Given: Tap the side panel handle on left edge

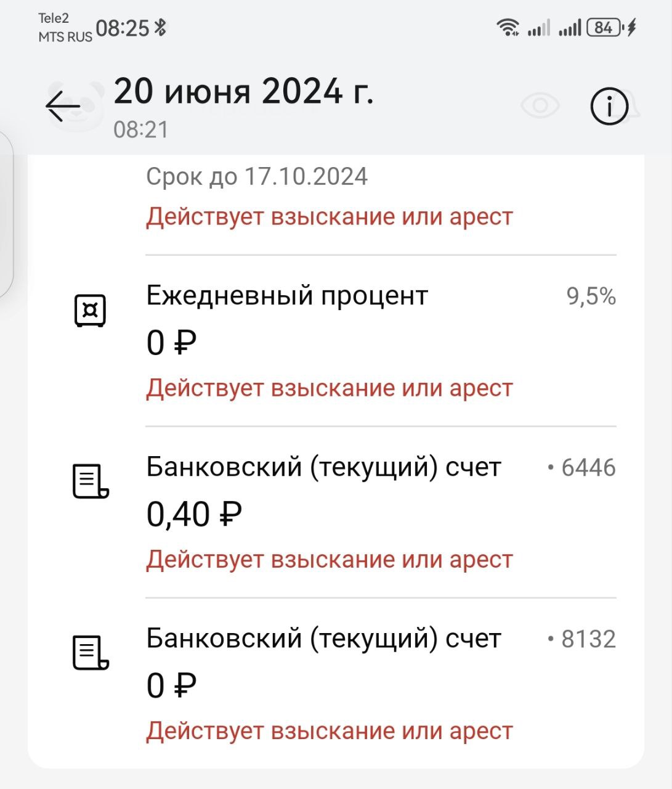Looking at the screenshot, I should [x=6, y=213].
